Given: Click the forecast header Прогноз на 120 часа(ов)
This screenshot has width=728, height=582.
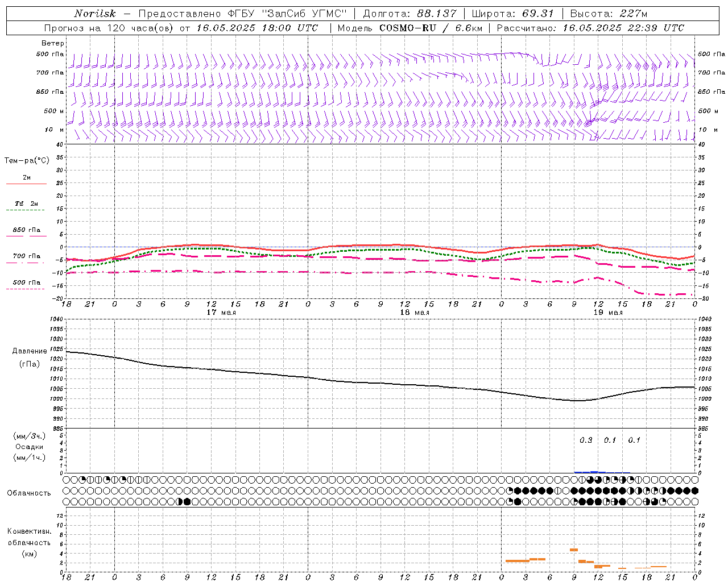Looking at the screenshot, I should (110, 28).
